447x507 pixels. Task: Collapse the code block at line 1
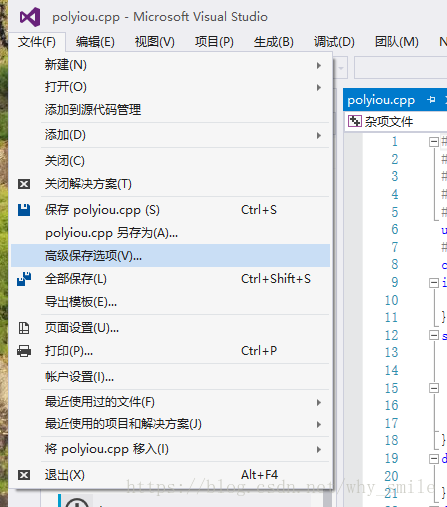click(x=434, y=142)
